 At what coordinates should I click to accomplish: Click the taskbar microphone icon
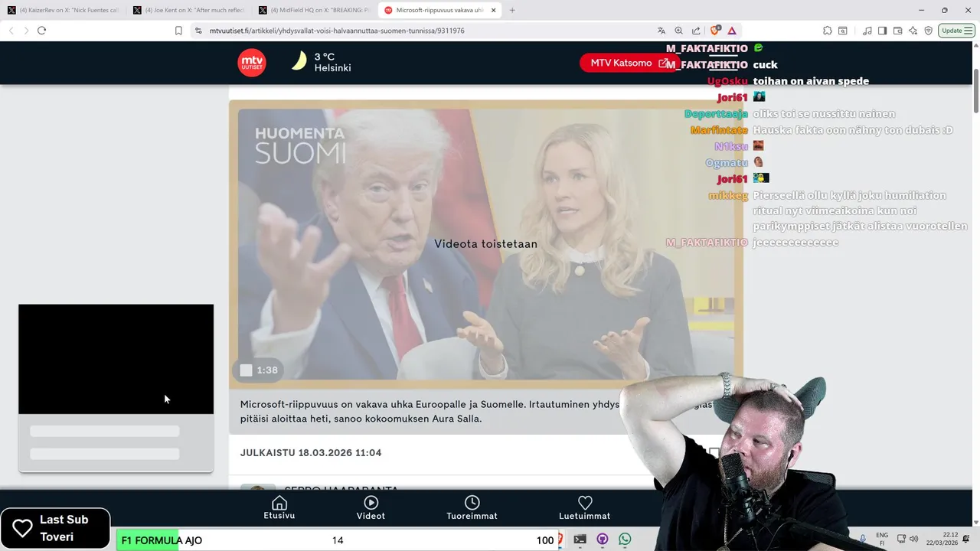(862, 540)
